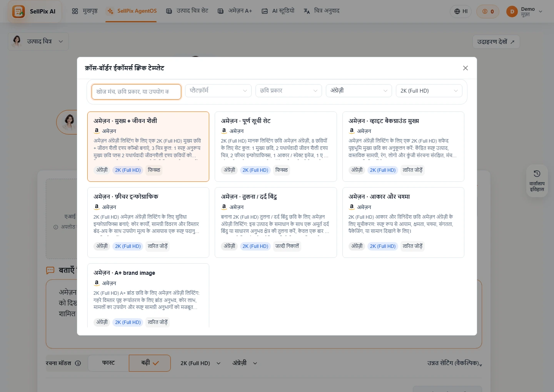Select the फास्ट model option
This screenshot has width=554, height=392.
pos(108,363)
